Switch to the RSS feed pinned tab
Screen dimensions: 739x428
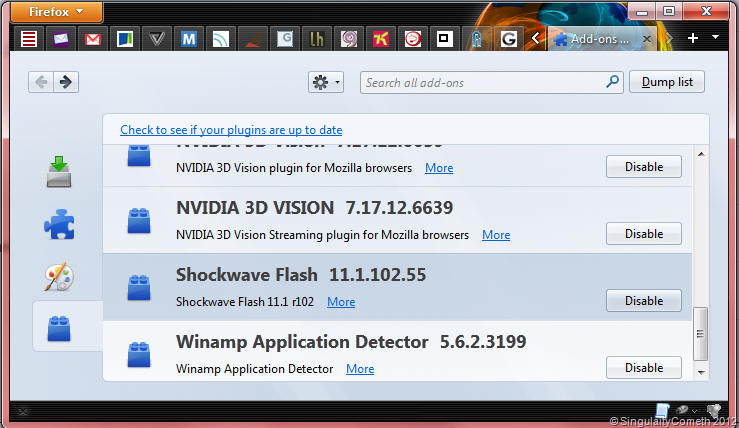[221, 39]
